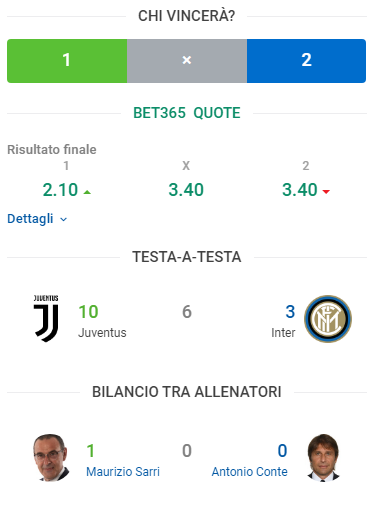Image resolution: width=377 pixels, height=505 pixels.
Task: Open the BET365 QUOTE header link
Action: click(187, 113)
